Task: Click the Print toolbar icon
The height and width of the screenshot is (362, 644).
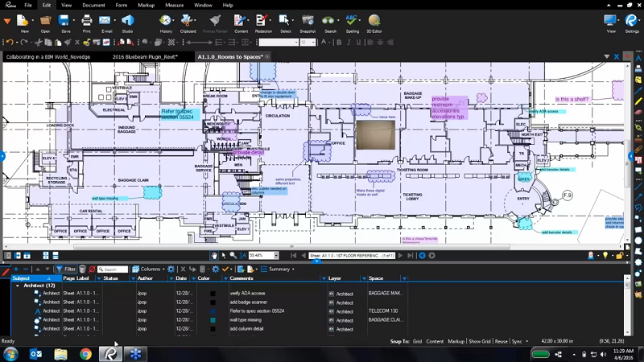Action: [86, 21]
